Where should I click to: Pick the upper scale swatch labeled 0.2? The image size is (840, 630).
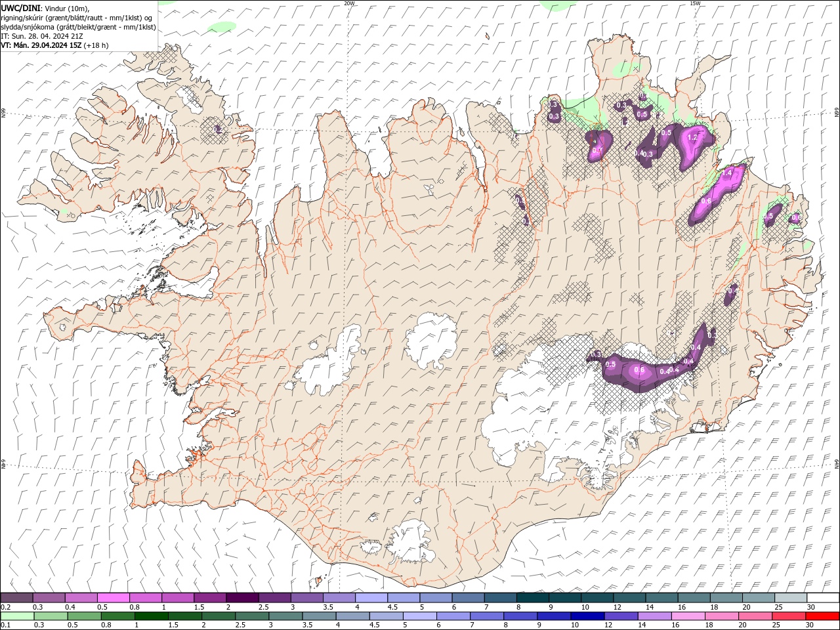click(16, 597)
